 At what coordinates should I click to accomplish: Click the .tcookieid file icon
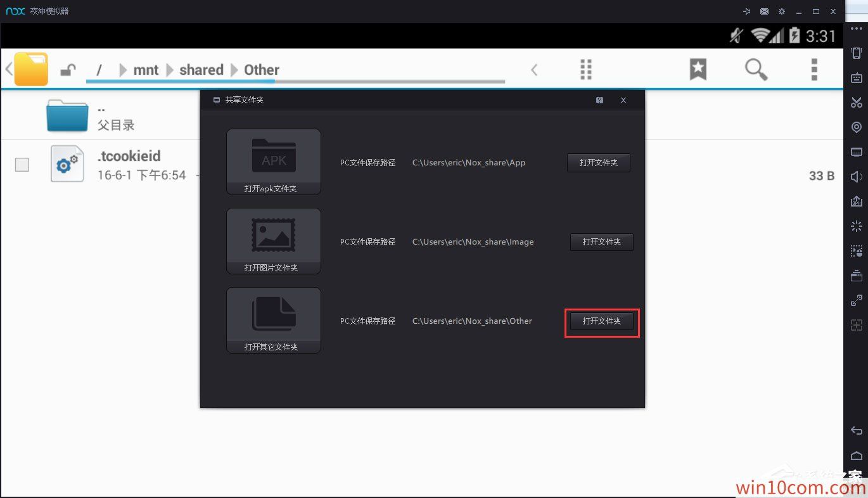point(67,163)
